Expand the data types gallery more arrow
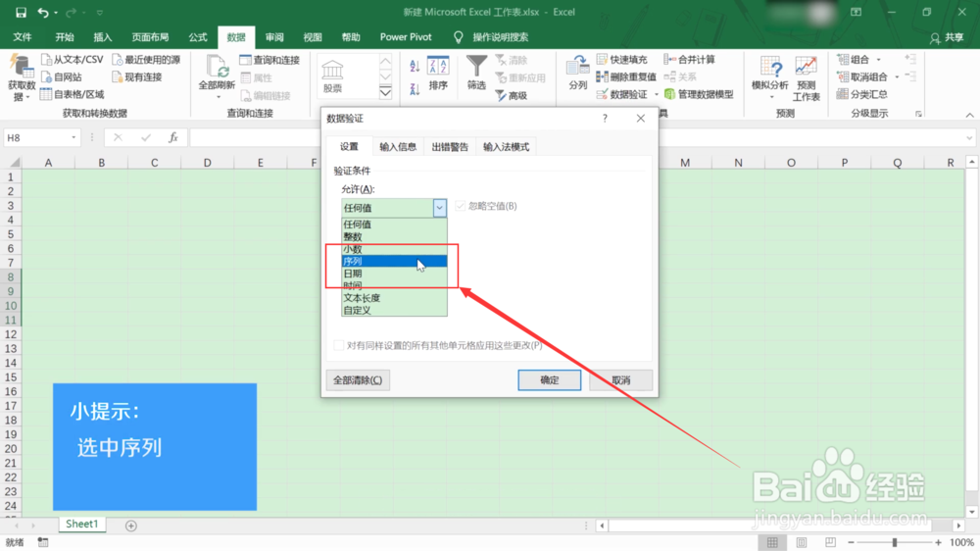980x551 pixels. [385, 92]
